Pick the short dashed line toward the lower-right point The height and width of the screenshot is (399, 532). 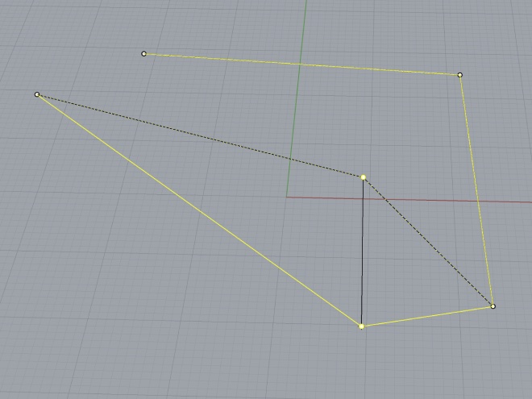[428, 242]
